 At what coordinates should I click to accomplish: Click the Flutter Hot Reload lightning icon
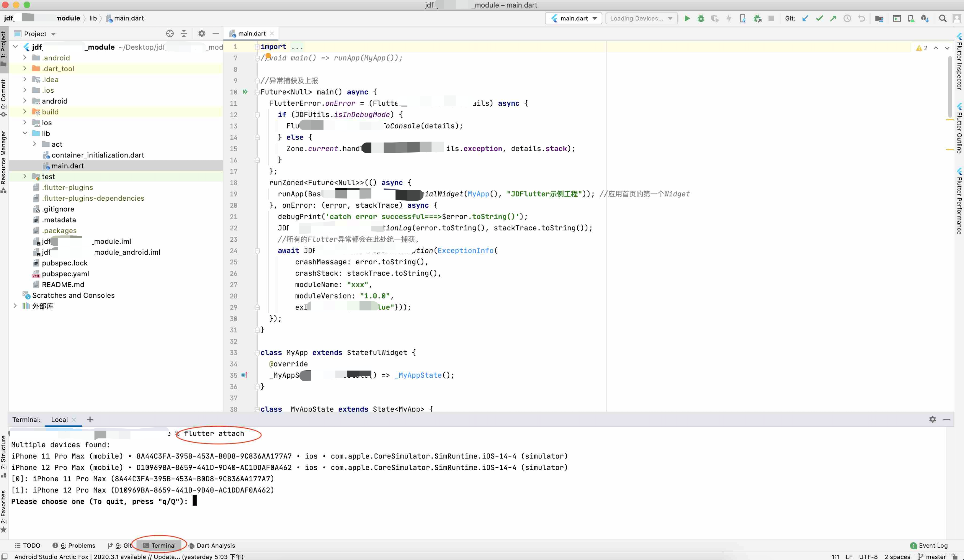coord(729,18)
